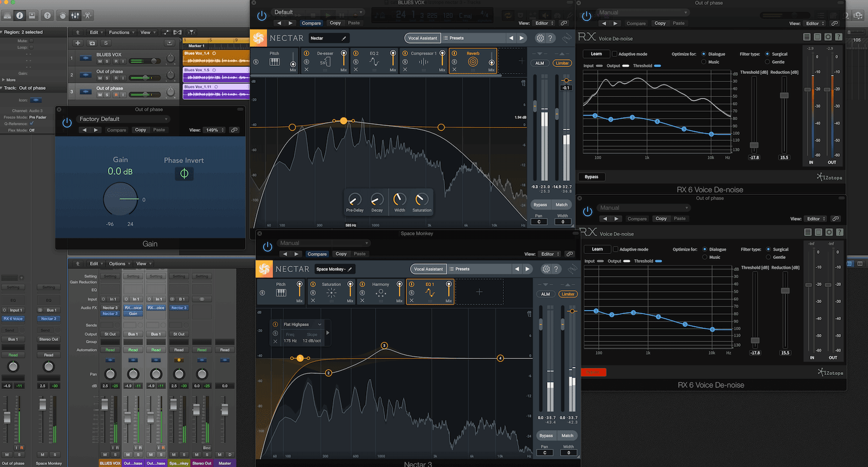The height and width of the screenshot is (467, 868).
Task: Open settings gear in BLUES VOX Nectar window
Action: click(540, 38)
